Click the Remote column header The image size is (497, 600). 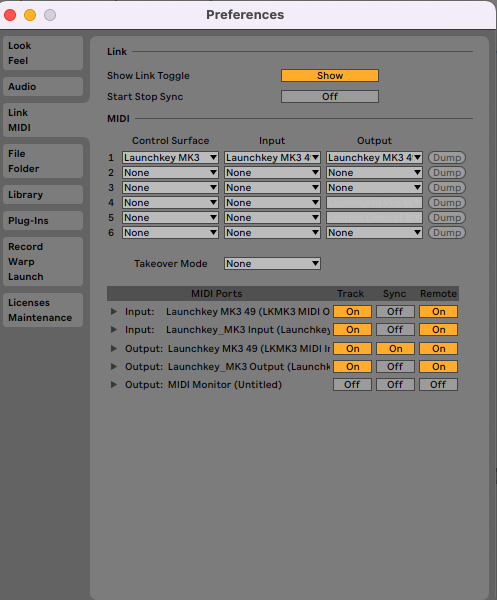[x=438, y=293]
